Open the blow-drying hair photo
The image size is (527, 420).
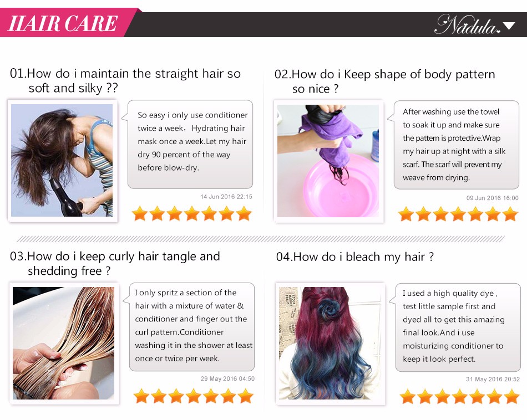[x=62, y=160]
